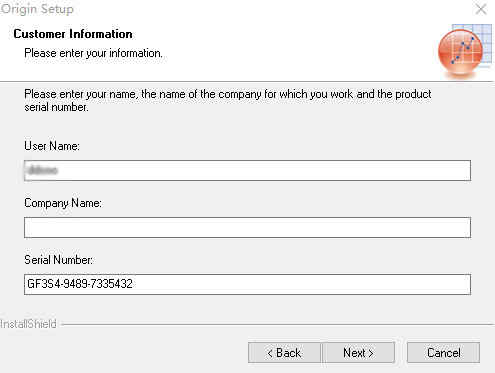This screenshot has width=495, height=373.
Task: Place cursor in the GF3S4-9489-7335432 serial text
Action: click(x=80, y=284)
